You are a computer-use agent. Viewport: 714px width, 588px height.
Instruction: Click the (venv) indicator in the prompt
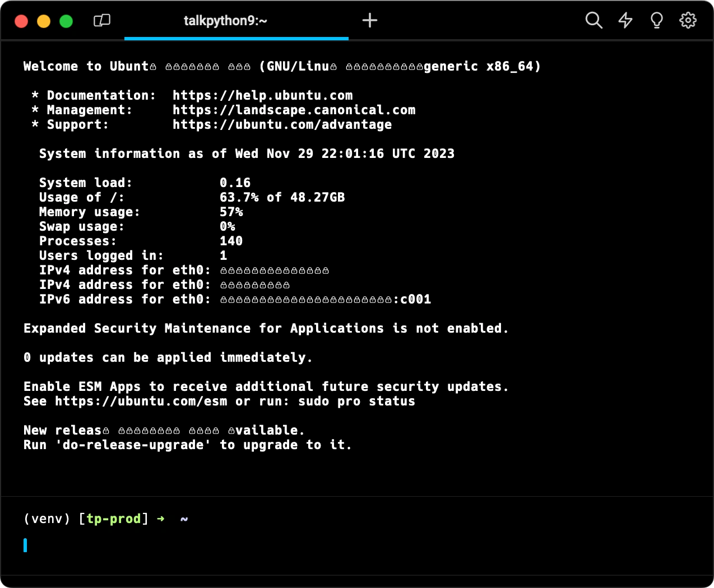pos(47,519)
